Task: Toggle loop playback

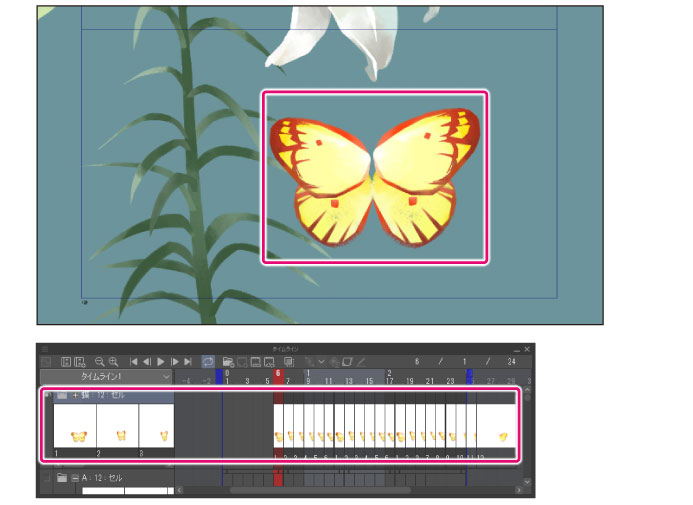Action: (208, 362)
